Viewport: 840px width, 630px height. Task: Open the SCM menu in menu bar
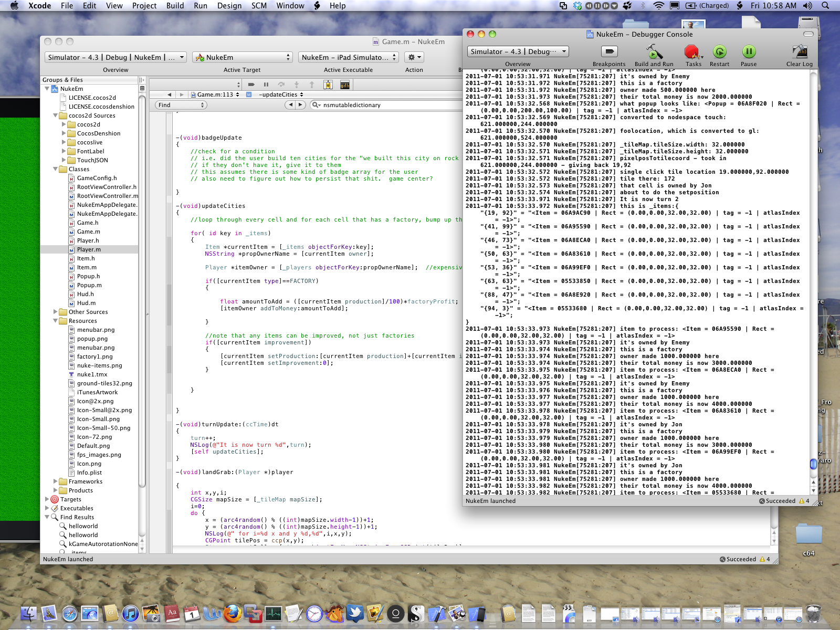point(259,6)
